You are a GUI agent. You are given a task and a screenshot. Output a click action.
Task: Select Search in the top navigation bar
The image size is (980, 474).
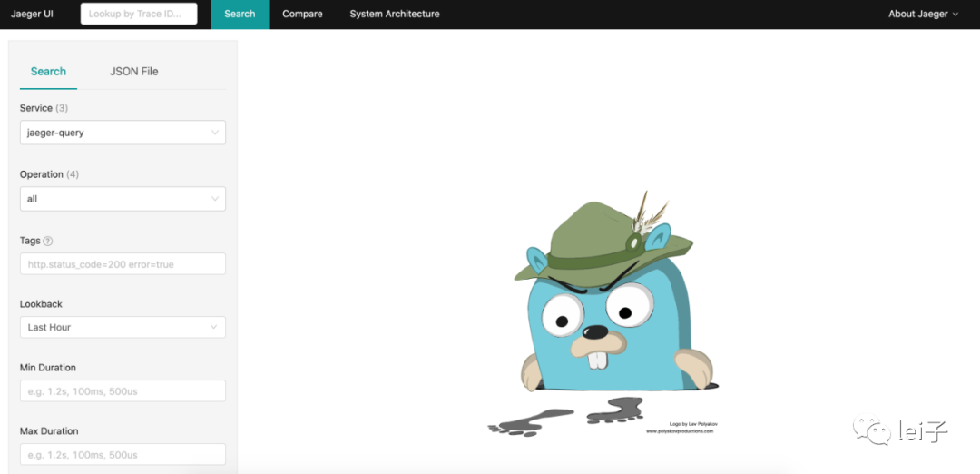point(240,14)
